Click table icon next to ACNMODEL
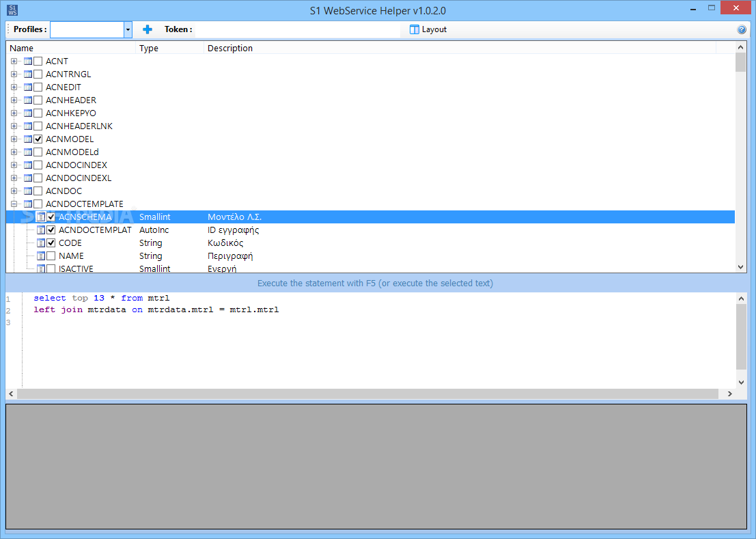Screen dimensions: 756x539 coord(28,139)
